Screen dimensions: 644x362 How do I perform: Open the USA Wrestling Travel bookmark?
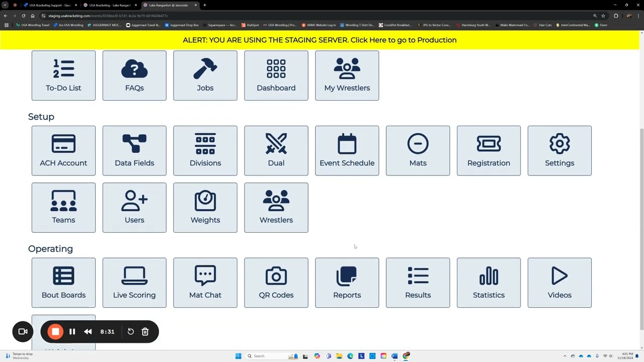tap(33, 25)
